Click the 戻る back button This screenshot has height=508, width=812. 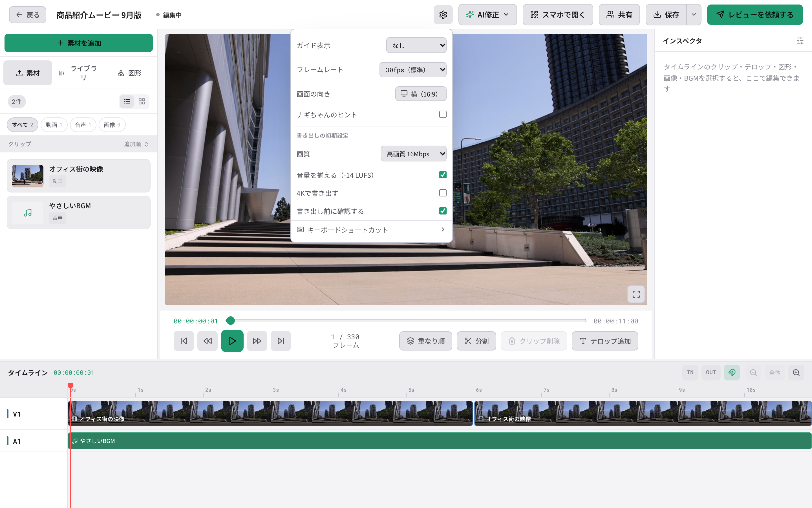pos(28,15)
